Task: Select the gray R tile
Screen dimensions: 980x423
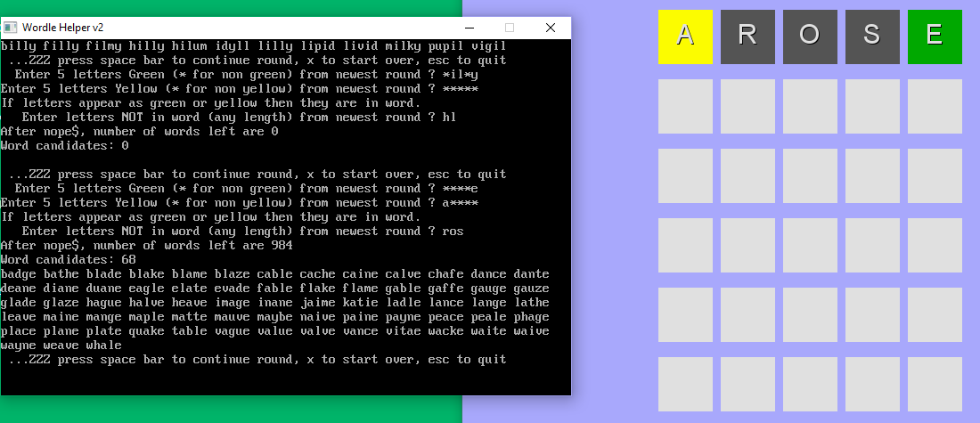Action: pyautogui.click(x=747, y=37)
